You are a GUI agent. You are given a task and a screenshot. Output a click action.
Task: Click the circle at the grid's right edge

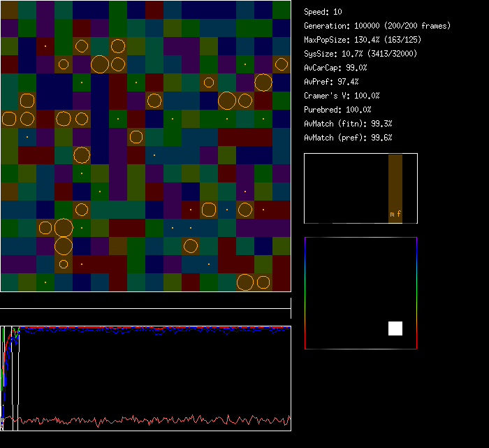281,64
